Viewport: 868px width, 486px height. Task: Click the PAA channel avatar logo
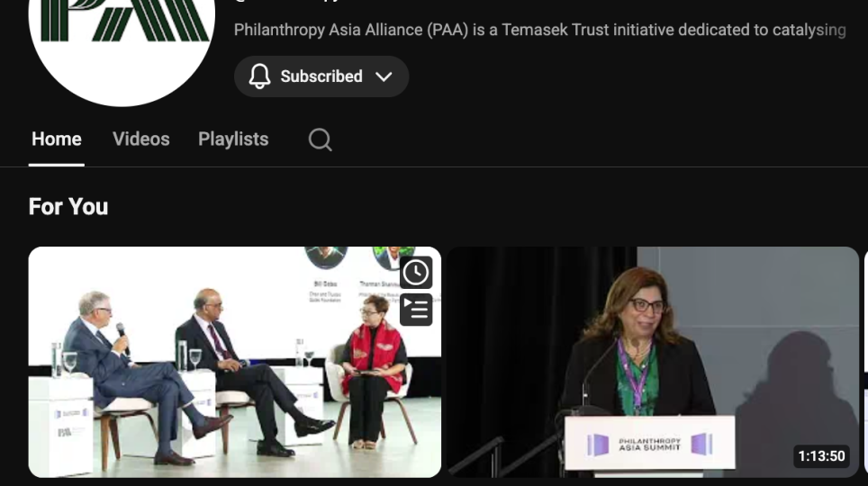(122, 36)
